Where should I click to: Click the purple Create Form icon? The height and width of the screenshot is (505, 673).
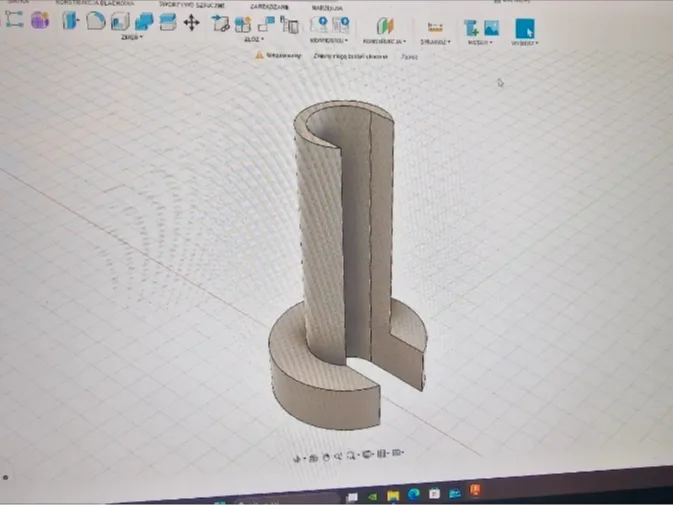(39, 20)
